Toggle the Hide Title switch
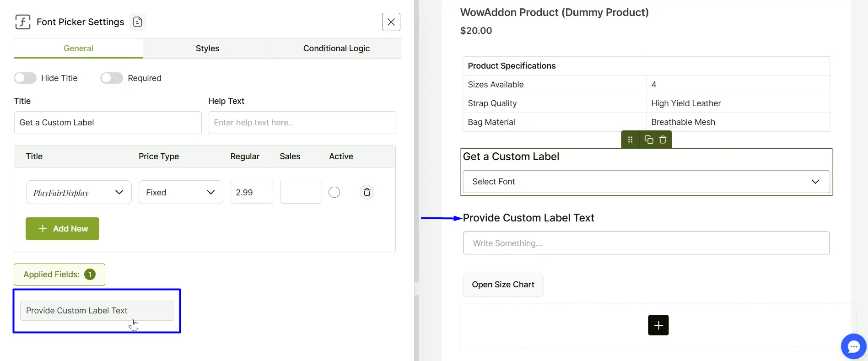Viewport: 868px width, 361px height. click(25, 78)
